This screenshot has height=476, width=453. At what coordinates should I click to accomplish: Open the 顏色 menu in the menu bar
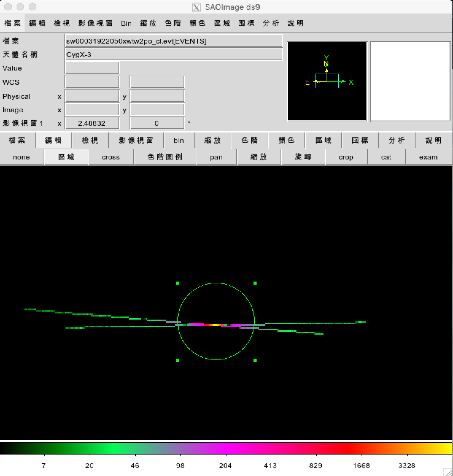197,23
